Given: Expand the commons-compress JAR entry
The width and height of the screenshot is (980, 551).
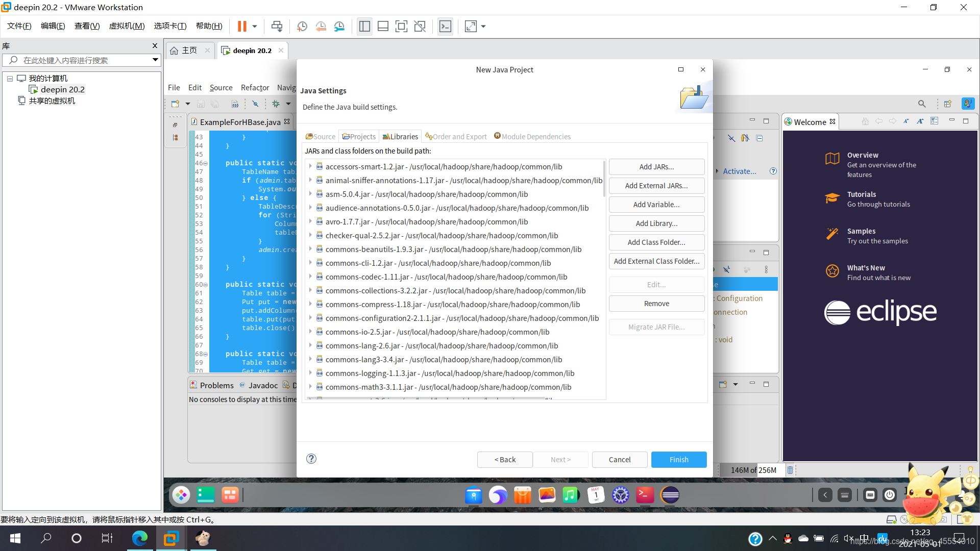Looking at the screenshot, I should point(312,304).
